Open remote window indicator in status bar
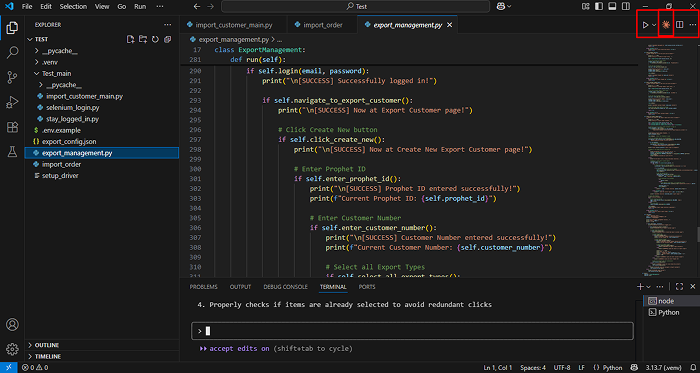Image resolution: width=700 pixels, height=373 pixels. click(x=8, y=368)
